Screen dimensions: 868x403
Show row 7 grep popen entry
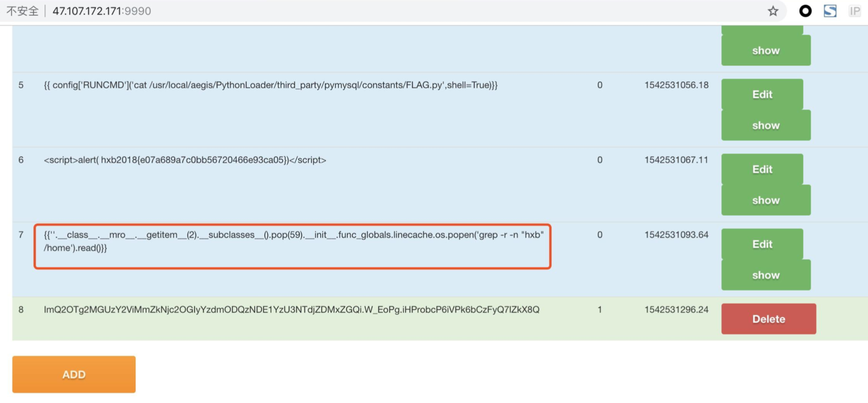click(x=766, y=275)
